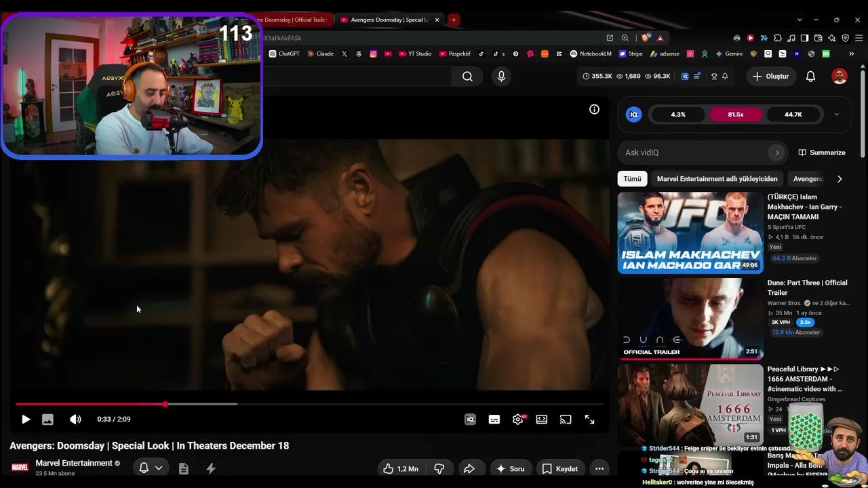Select the Avengers filter chip

[808, 179]
